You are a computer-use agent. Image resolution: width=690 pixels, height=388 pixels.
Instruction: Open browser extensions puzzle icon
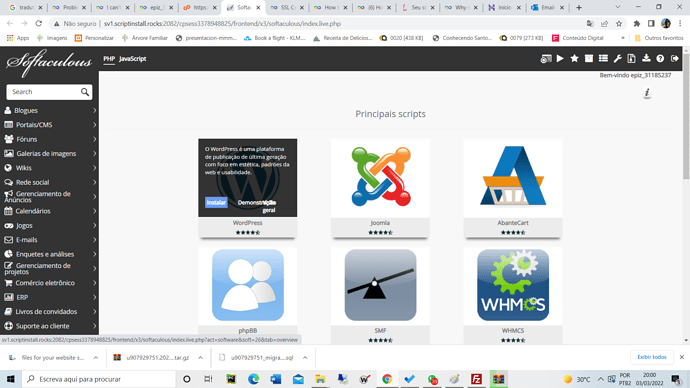(637, 24)
